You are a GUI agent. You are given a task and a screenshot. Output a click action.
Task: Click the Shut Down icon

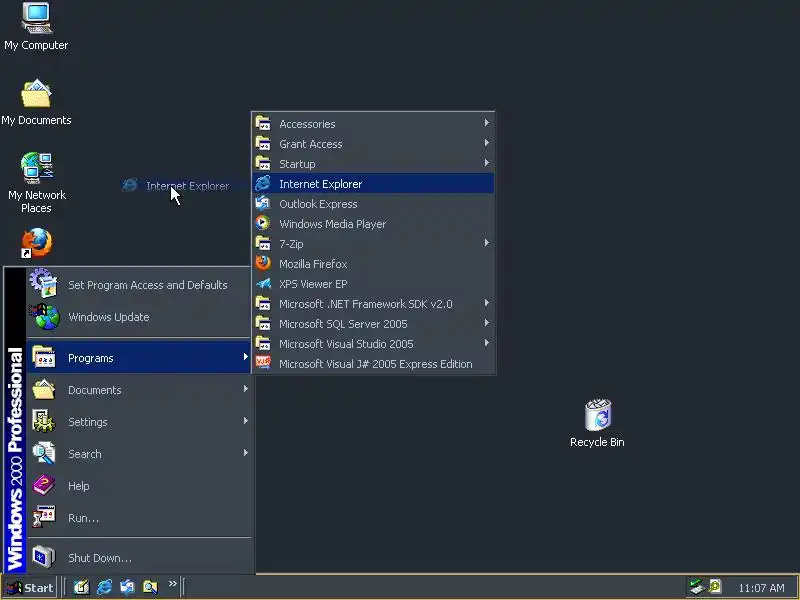[44, 557]
